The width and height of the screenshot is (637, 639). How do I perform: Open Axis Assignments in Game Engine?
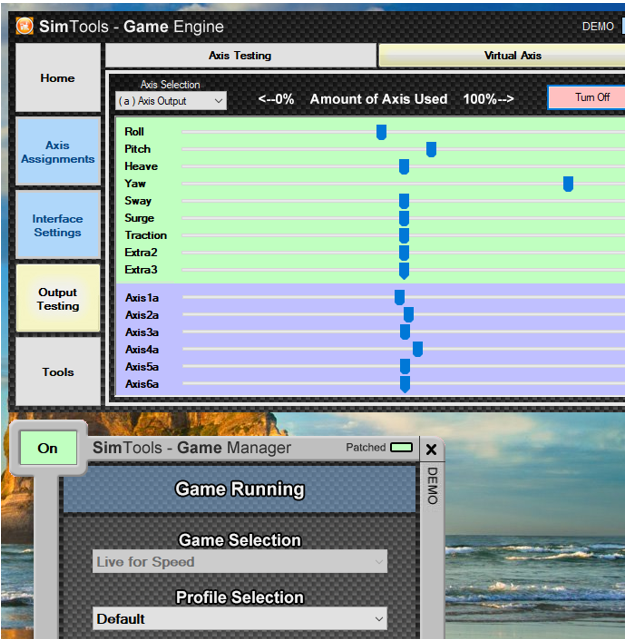[58, 152]
